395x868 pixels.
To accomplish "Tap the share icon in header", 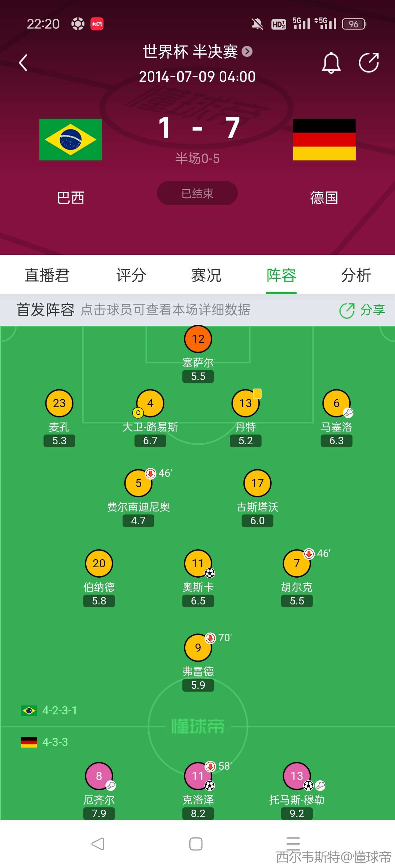I will click(x=368, y=63).
